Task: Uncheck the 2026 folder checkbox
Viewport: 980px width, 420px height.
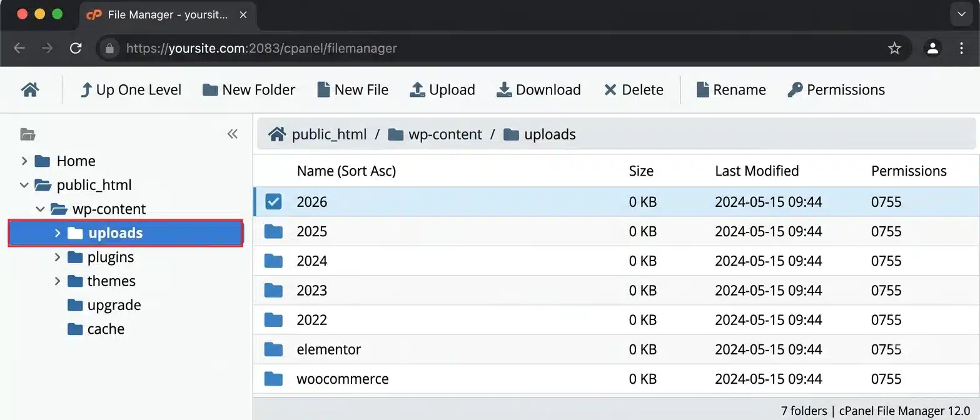Action: coord(273,202)
